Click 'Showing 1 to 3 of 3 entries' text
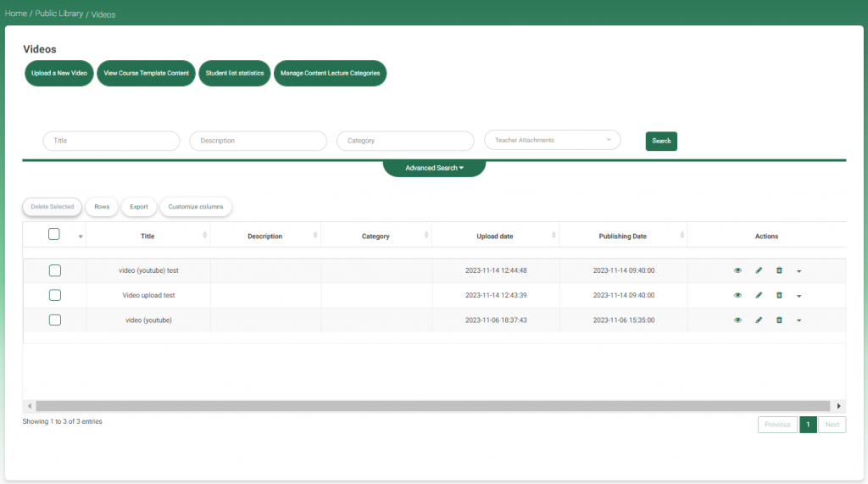The width and height of the screenshot is (868, 484). [x=62, y=421]
